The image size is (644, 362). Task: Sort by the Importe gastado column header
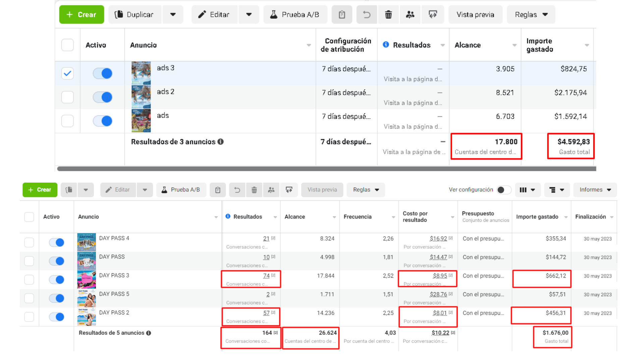tap(537, 217)
